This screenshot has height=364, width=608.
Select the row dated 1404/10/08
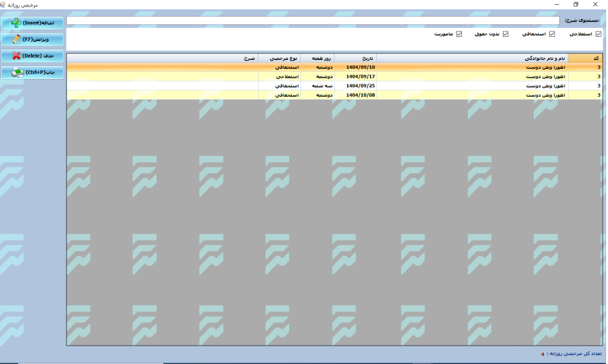[360, 95]
